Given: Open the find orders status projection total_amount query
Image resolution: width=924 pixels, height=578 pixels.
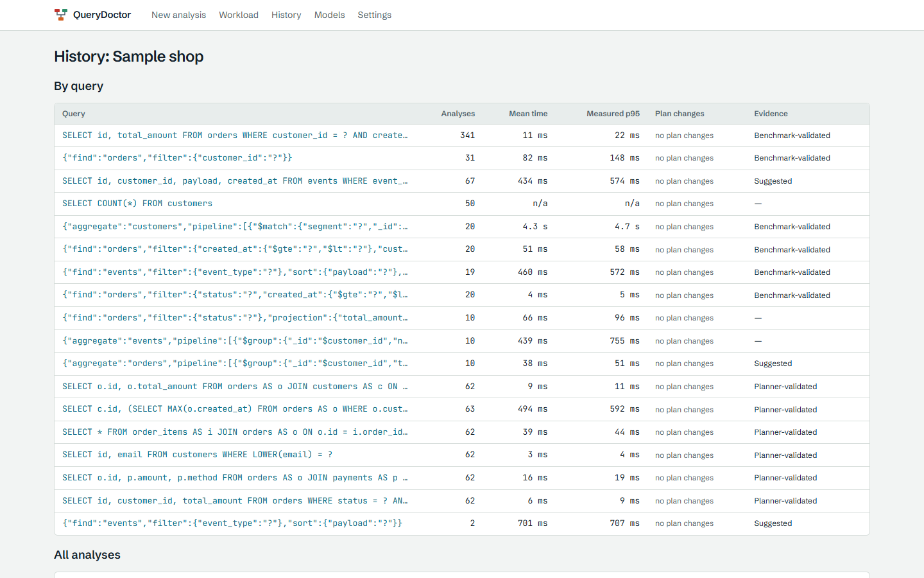Looking at the screenshot, I should click(x=235, y=318).
